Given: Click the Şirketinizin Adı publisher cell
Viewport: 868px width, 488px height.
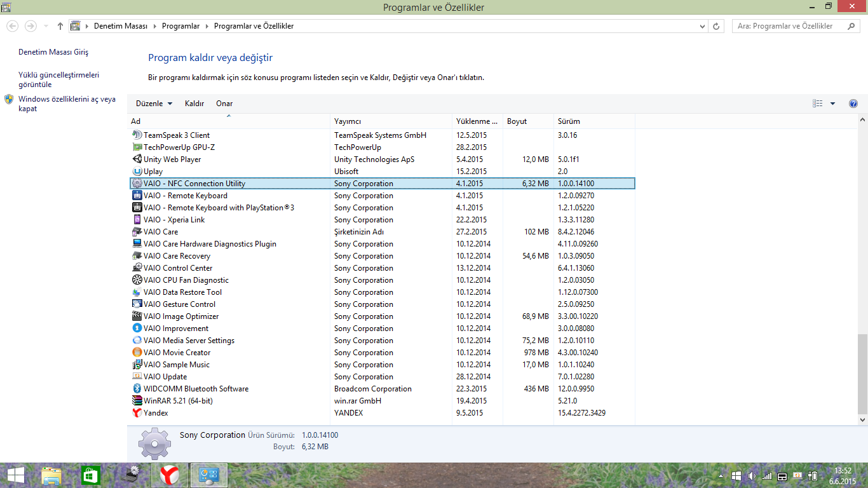Looking at the screenshot, I should [x=359, y=232].
